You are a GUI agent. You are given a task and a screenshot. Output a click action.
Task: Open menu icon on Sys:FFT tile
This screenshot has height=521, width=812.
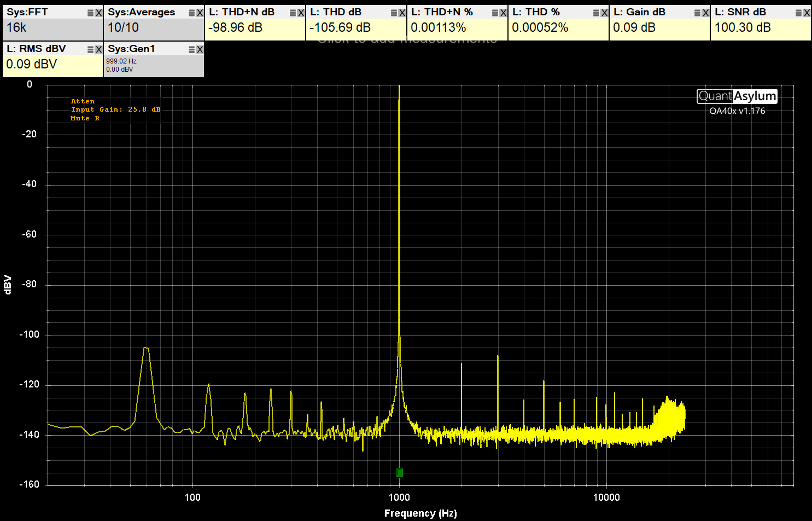pos(91,13)
